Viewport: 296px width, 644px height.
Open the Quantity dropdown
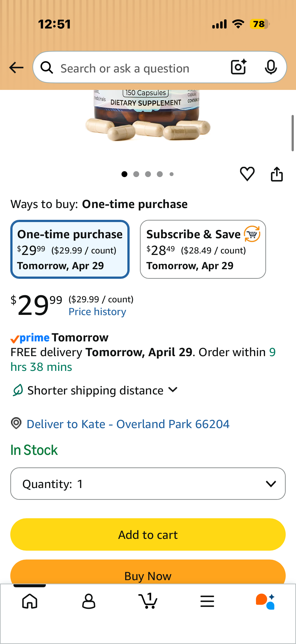[x=148, y=484]
